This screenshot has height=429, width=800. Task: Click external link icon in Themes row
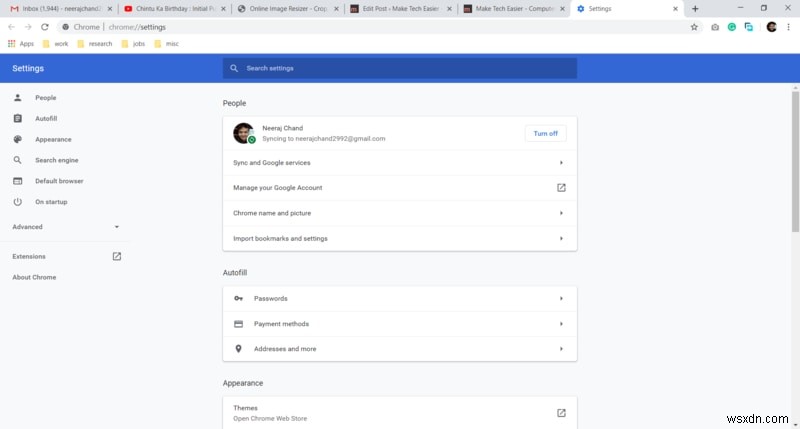[x=561, y=413]
